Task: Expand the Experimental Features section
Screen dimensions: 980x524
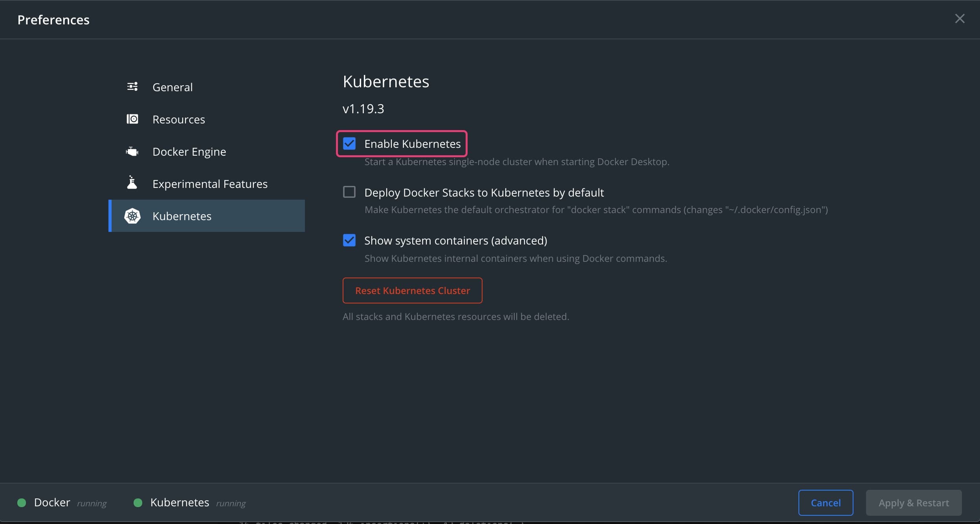Action: coord(209,184)
